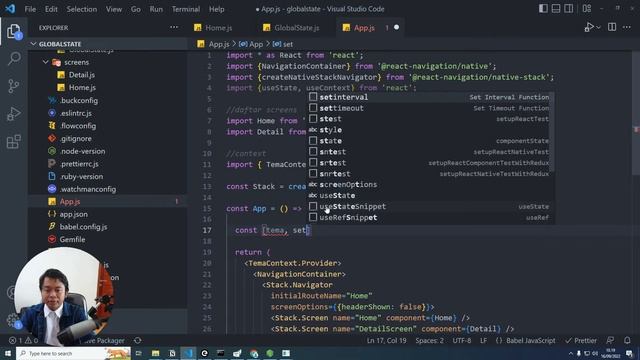This screenshot has width=640, height=360.
Task: Go to line via Ln 17, Col 19
Action: tap(386, 340)
